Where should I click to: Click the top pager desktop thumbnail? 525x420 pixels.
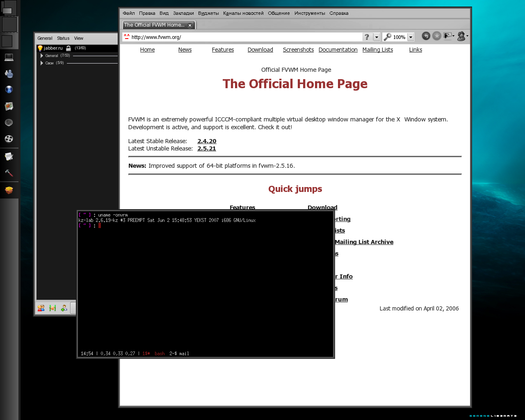point(9,7)
